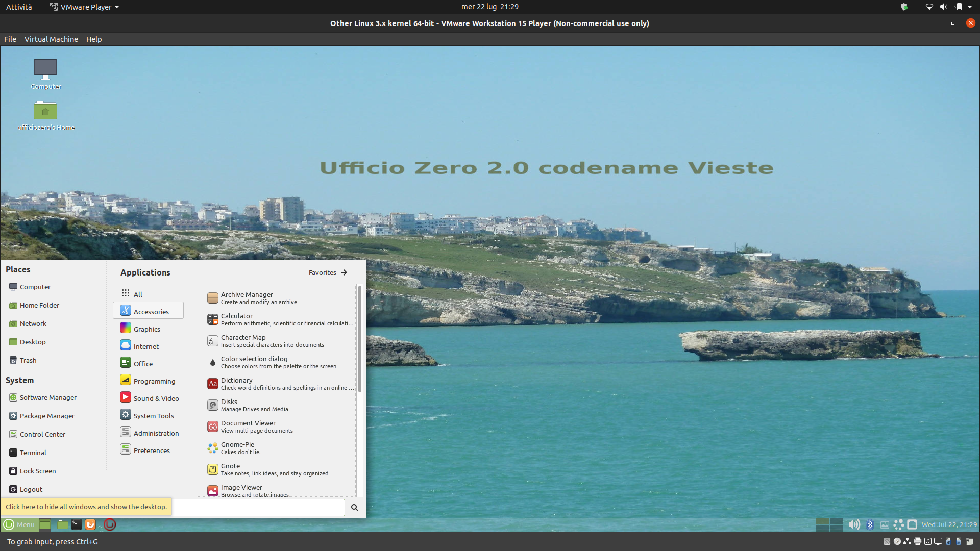Image resolution: width=980 pixels, height=551 pixels.
Task: Toggle the Menu button closed
Action: pyautogui.click(x=19, y=524)
